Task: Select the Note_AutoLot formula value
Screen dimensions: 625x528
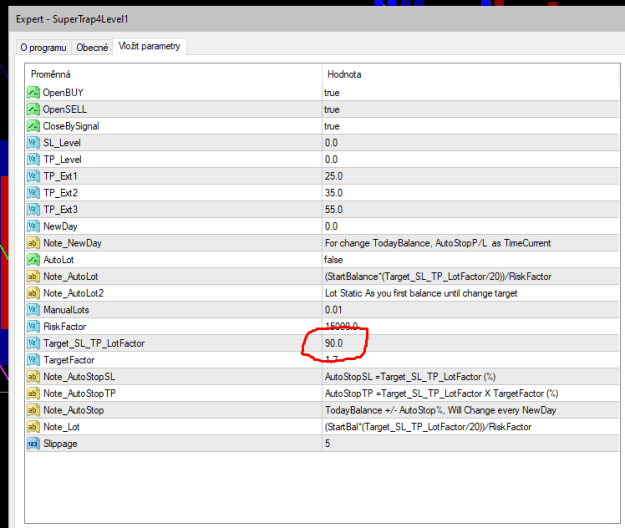Action: [438, 277]
